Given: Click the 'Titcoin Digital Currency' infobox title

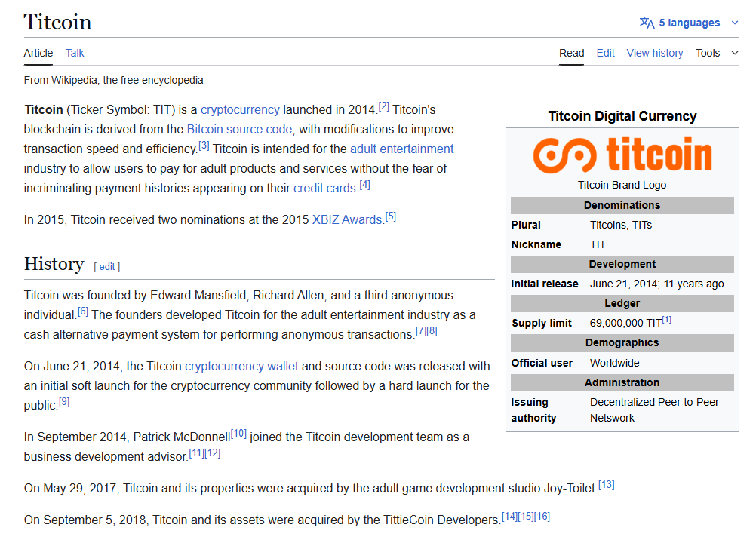Looking at the screenshot, I should tap(622, 116).
